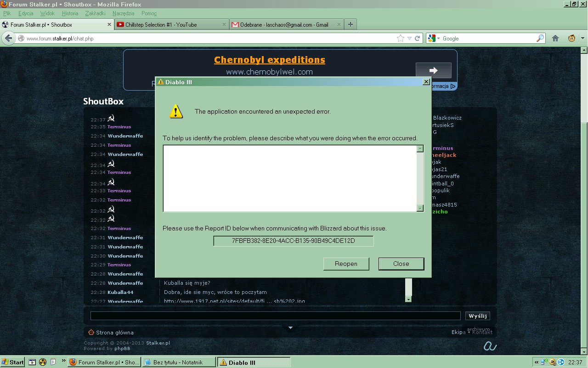Switch to the Gmail Odebrane tab
Screen dimensions: 588x368
(x=286, y=25)
